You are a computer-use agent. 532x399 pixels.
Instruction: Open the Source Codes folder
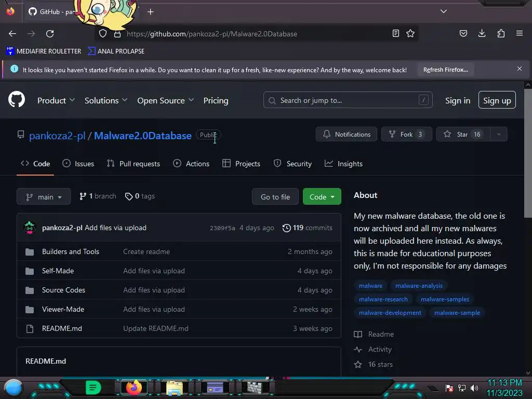point(63,290)
